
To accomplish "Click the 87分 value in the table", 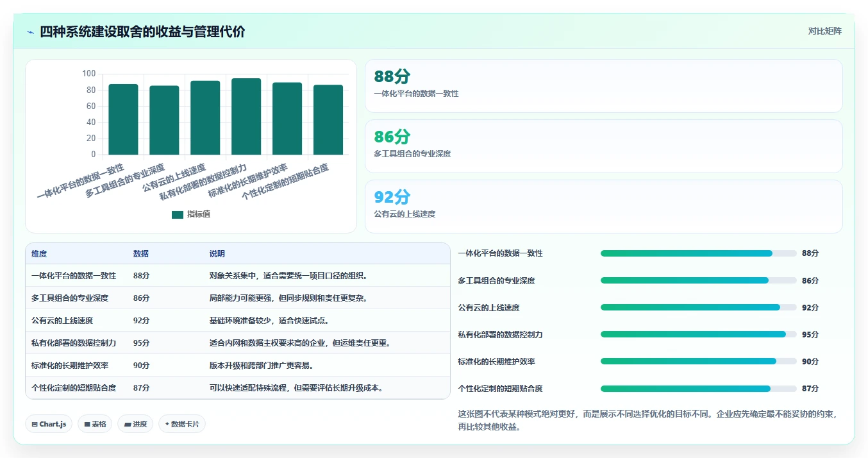I will point(142,388).
